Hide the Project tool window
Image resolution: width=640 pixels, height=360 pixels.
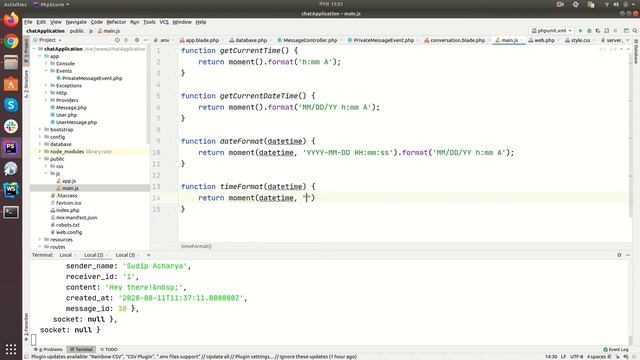(146, 40)
